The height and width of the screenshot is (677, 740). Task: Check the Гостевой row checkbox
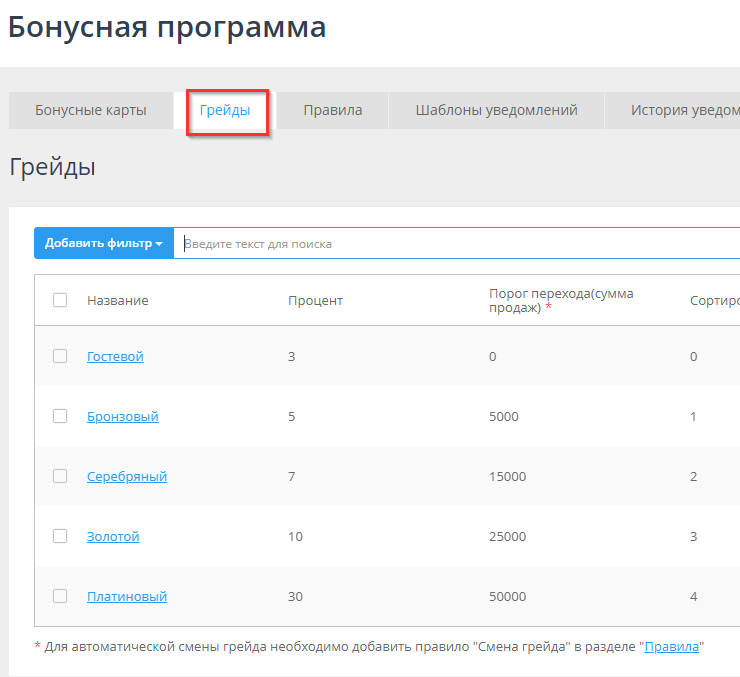pos(60,356)
